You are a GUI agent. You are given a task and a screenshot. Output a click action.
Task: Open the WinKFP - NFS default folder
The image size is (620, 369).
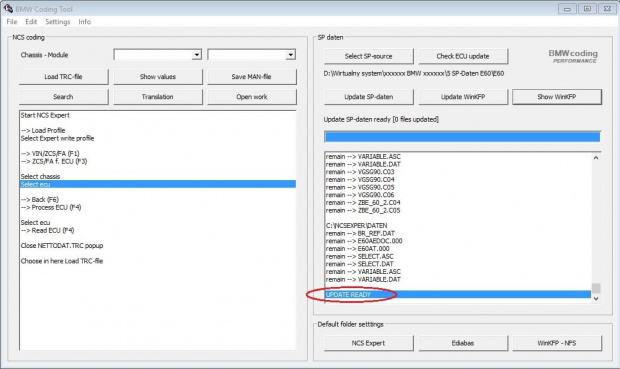click(557, 343)
